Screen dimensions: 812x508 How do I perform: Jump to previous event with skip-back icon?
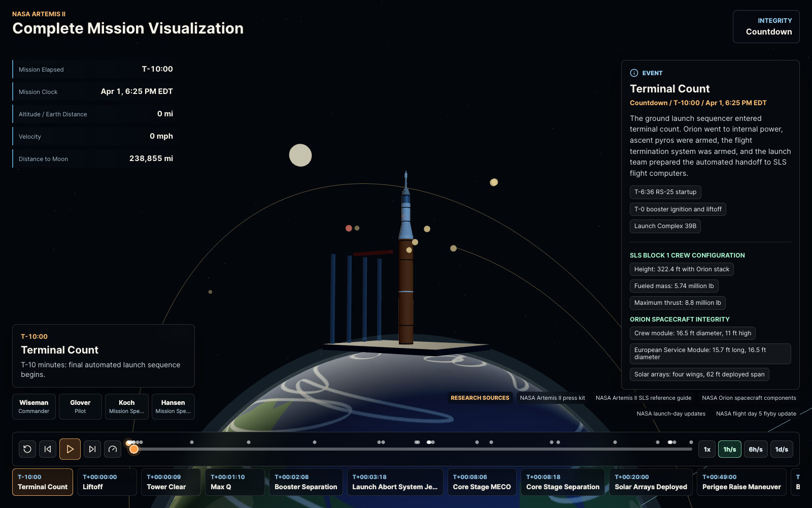point(48,449)
